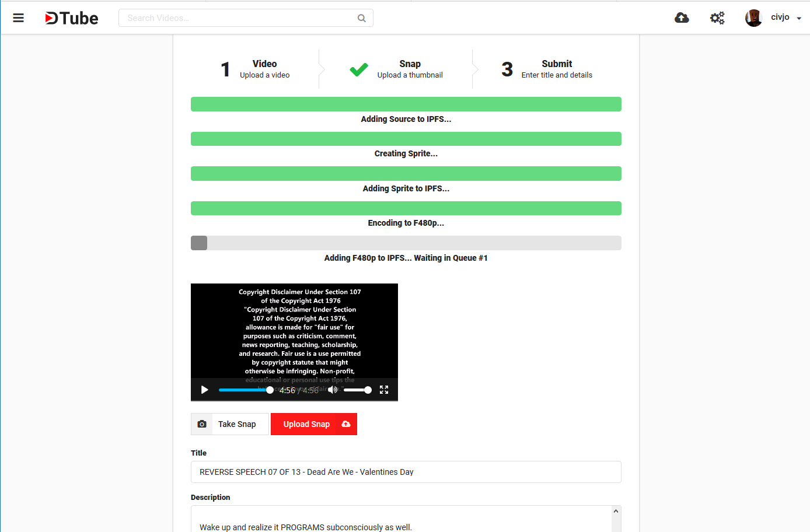Open the hamburger navigation menu
810x532 pixels.
coord(18,17)
